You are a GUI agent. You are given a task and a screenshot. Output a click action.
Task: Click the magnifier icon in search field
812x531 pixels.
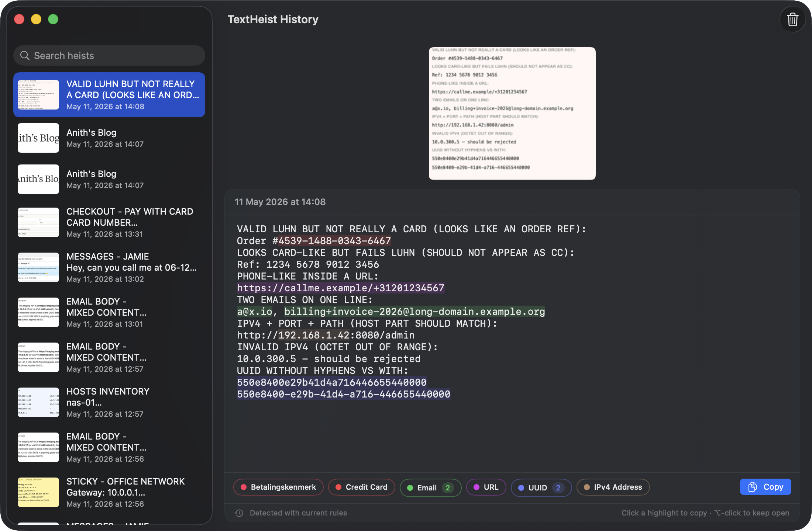(x=25, y=56)
